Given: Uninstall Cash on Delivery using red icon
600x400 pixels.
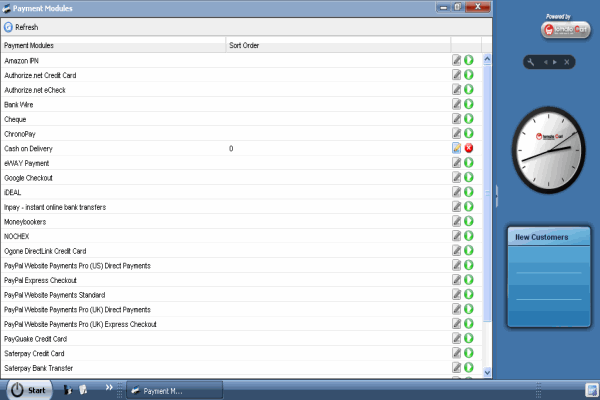Looking at the screenshot, I should tap(469, 148).
